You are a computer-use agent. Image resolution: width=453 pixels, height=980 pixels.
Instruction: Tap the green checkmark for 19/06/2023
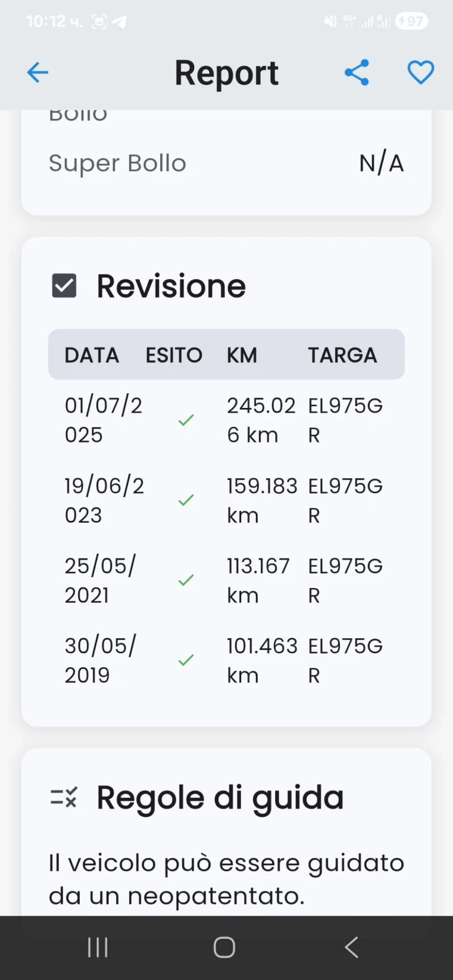(186, 500)
